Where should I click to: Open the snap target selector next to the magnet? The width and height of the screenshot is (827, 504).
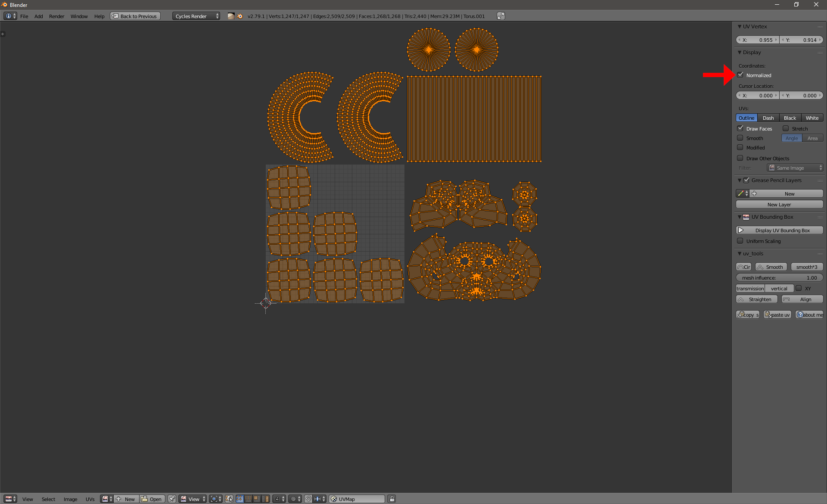[320, 499]
